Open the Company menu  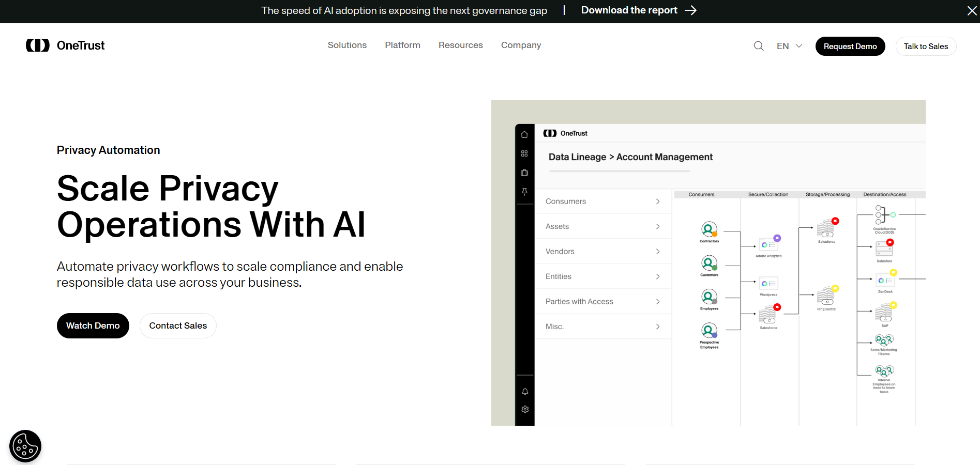pos(521,45)
